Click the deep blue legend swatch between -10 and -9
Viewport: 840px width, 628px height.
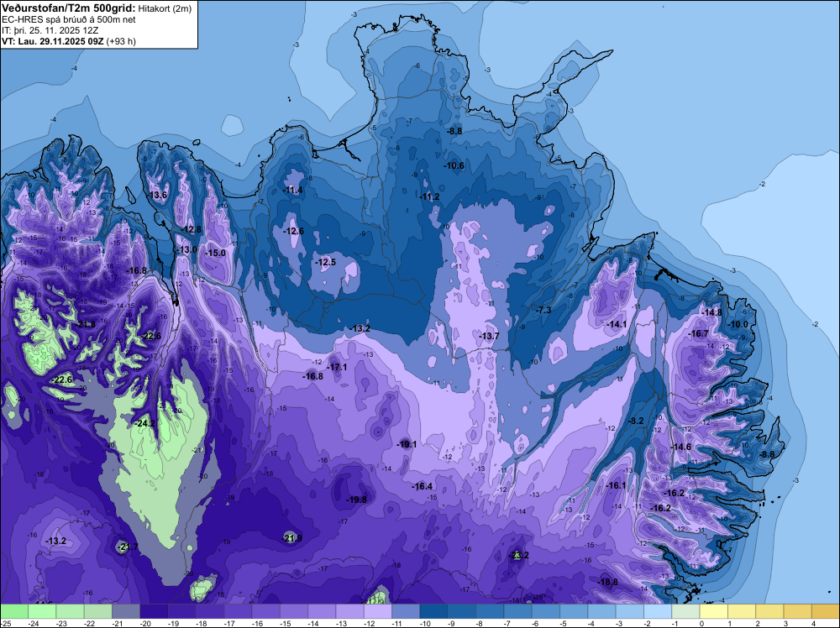(x=434, y=611)
